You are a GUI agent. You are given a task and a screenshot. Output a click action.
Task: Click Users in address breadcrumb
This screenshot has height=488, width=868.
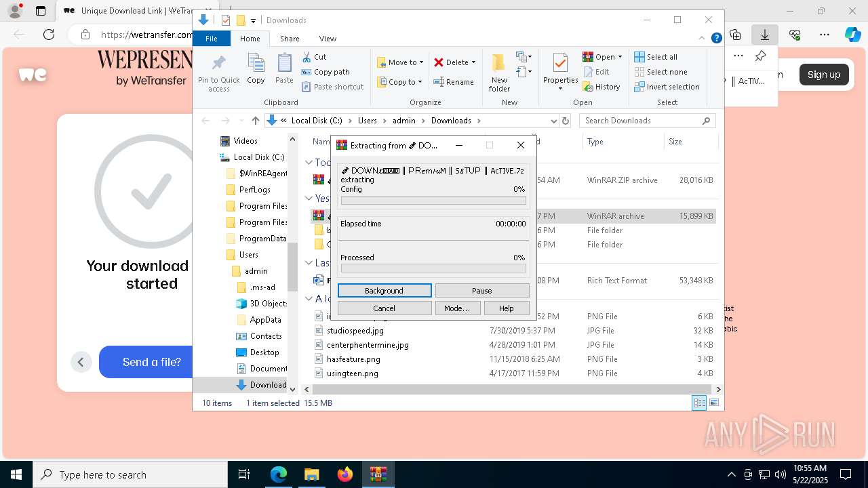point(367,121)
